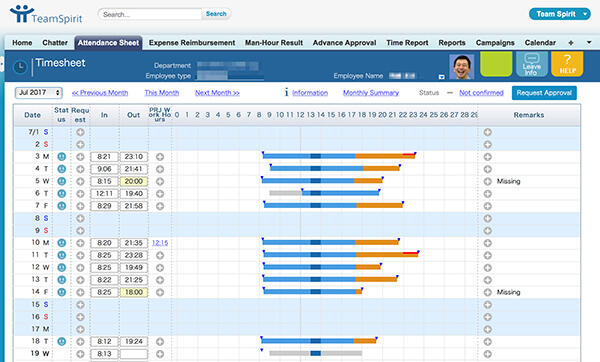The width and height of the screenshot is (600, 362).
Task: Open the Leave Info icon button
Action: point(532,64)
